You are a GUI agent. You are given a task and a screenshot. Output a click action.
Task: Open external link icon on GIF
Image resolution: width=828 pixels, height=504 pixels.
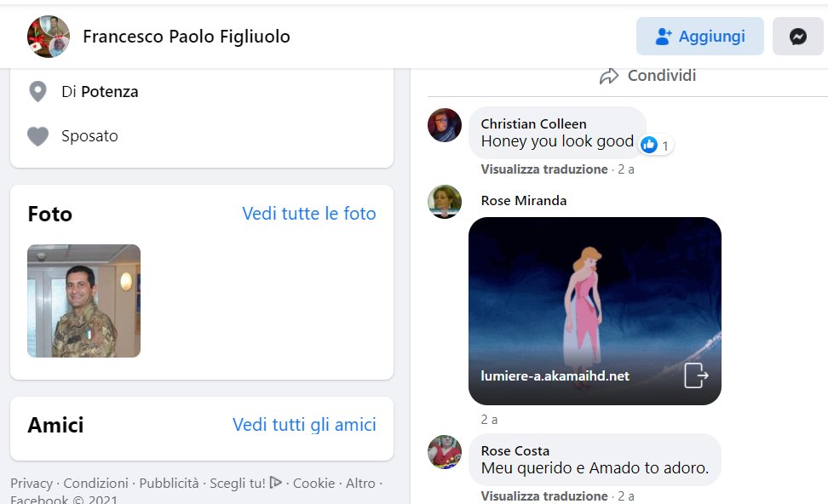[695, 375]
